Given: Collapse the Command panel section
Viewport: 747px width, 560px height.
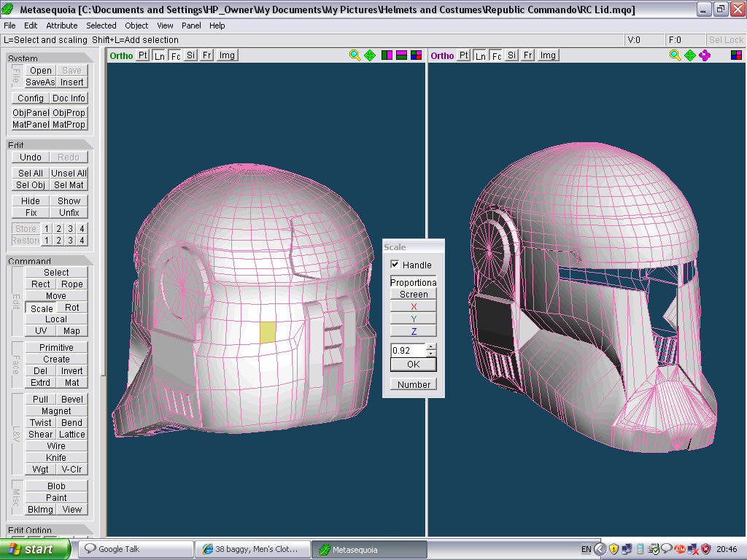Looking at the screenshot, I should tap(50, 260).
